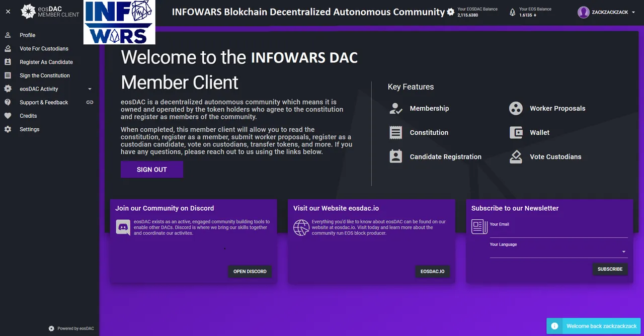Screen dimensions: 644x336
Task: Click the Worker Proposals label
Action: tap(557, 108)
